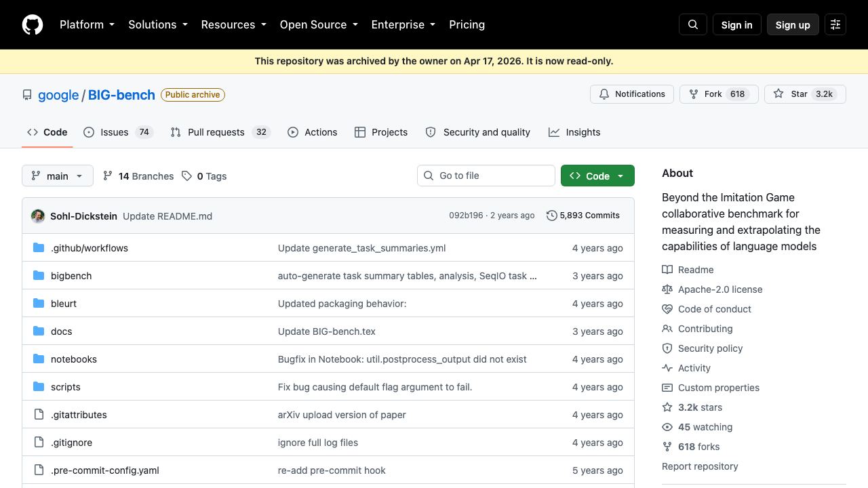Click the star icon beside 3.2k stars
This screenshot has height=488, width=868.
click(x=667, y=407)
